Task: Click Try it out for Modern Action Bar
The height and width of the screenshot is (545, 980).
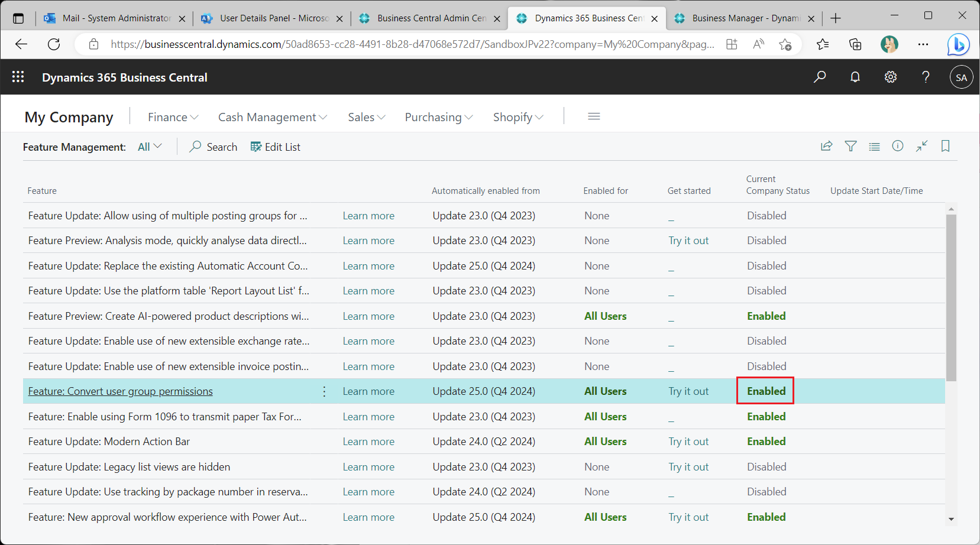Action: pos(688,441)
